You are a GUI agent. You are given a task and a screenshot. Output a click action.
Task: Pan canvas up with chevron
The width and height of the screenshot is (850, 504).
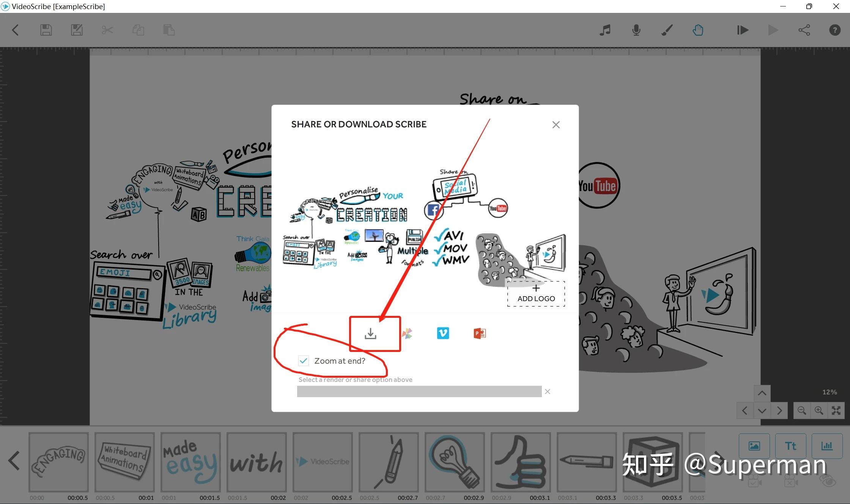pyautogui.click(x=762, y=393)
